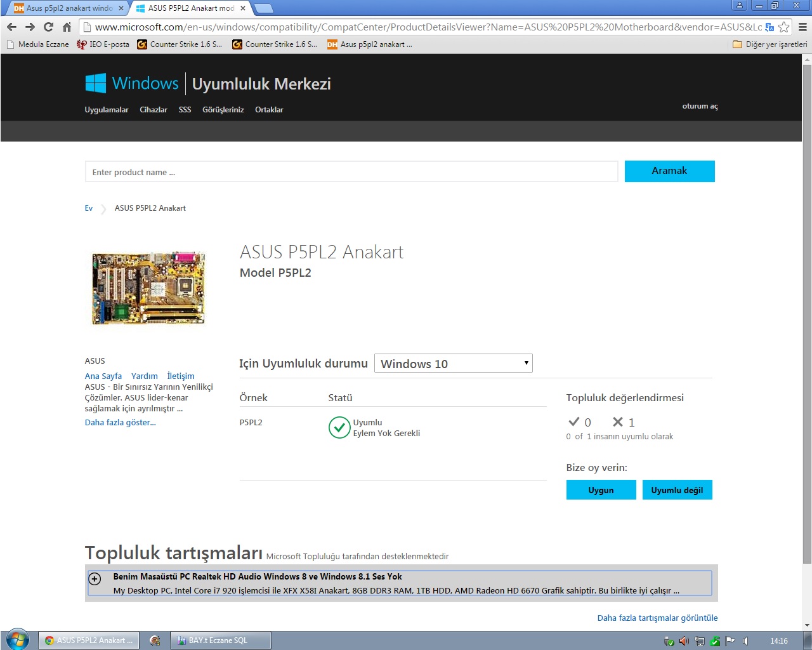This screenshot has height=650, width=812.
Task: Open Safely Remove Hardware tray icon
Action: [669, 641]
